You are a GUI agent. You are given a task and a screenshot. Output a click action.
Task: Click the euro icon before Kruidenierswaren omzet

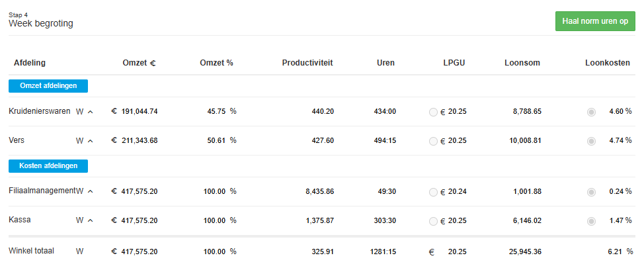point(114,111)
